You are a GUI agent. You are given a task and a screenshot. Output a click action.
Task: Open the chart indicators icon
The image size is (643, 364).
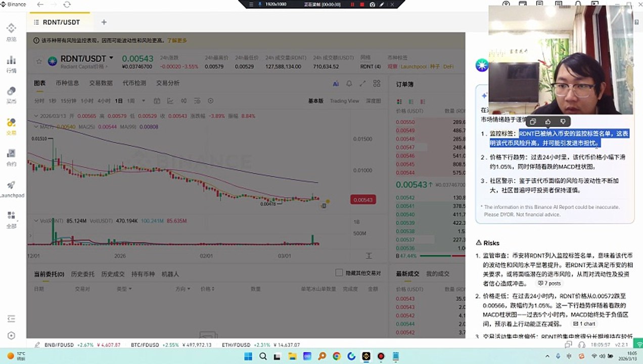click(x=170, y=101)
